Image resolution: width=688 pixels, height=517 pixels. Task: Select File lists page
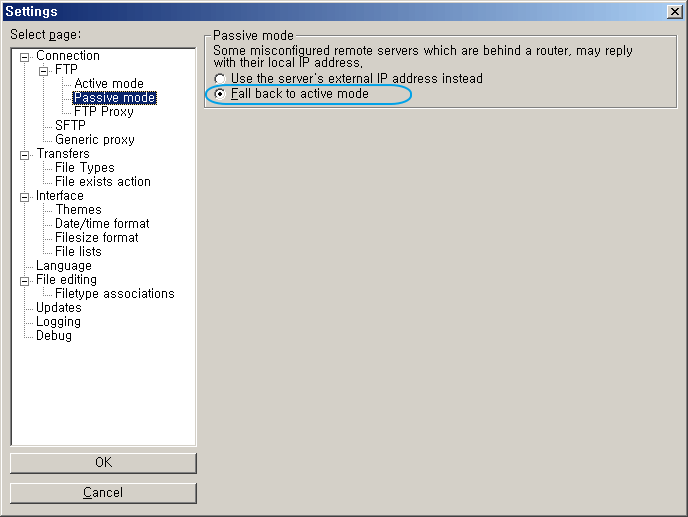[x=78, y=251]
